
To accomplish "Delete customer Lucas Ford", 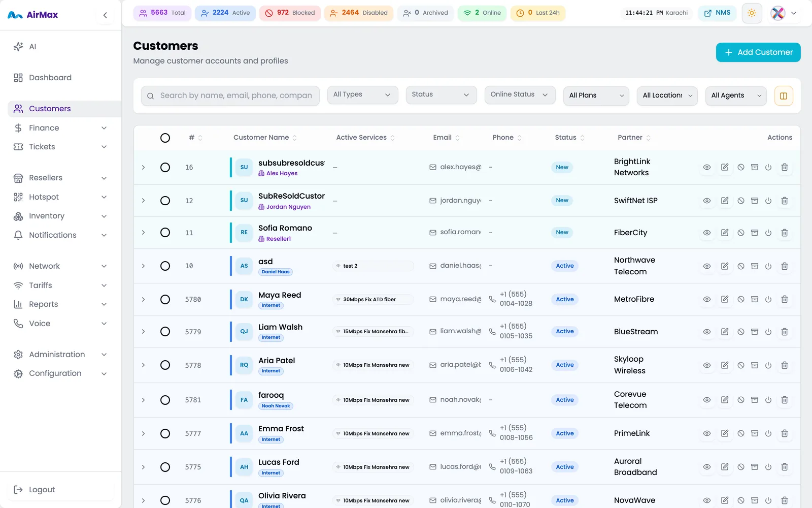I will pos(785,467).
